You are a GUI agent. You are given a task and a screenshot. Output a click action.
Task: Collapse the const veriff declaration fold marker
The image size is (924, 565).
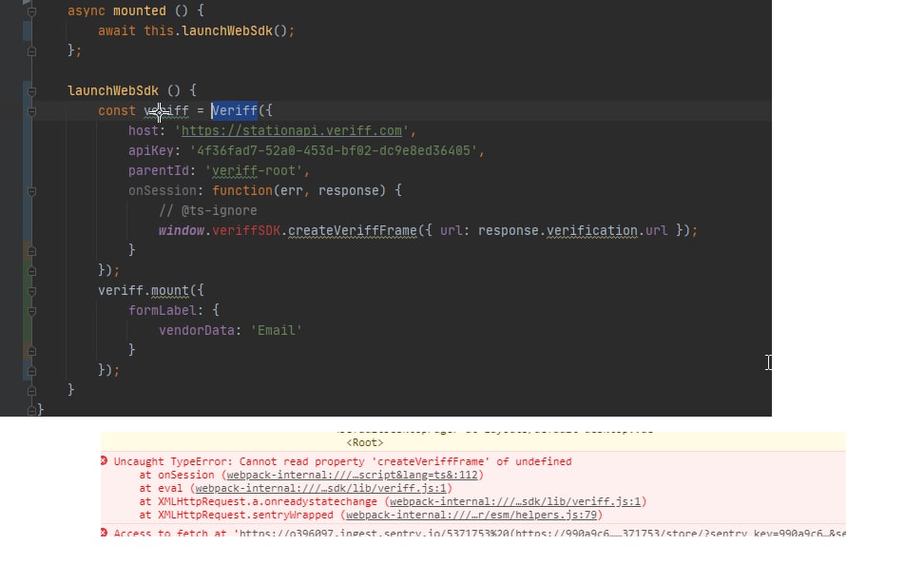click(31, 111)
